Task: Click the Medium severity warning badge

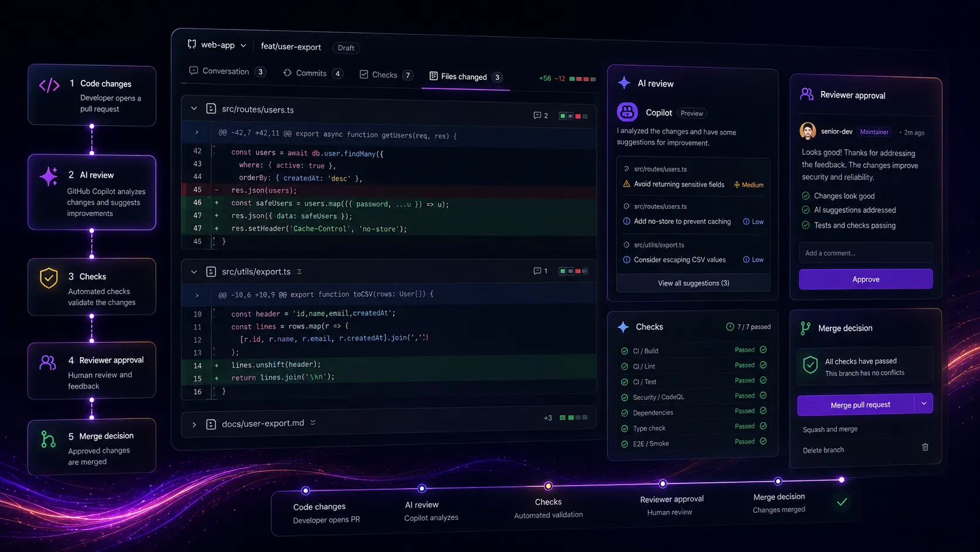Action: coord(748,185)
